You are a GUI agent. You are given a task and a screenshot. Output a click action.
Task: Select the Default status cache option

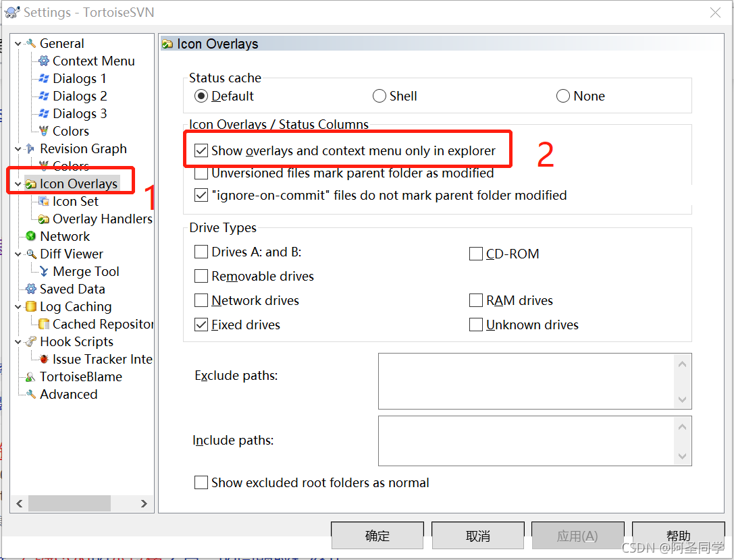tap(201, 96)
